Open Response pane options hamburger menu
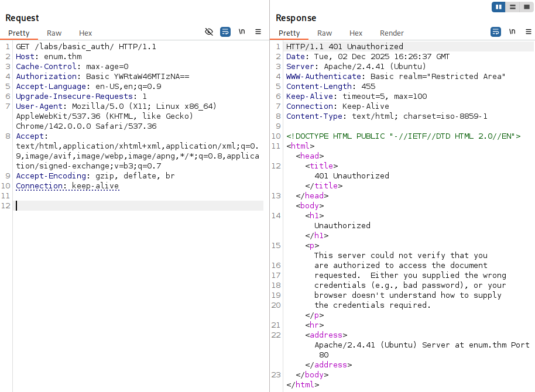The height and width of the screenshot is (392, 535). pos(528,32)
